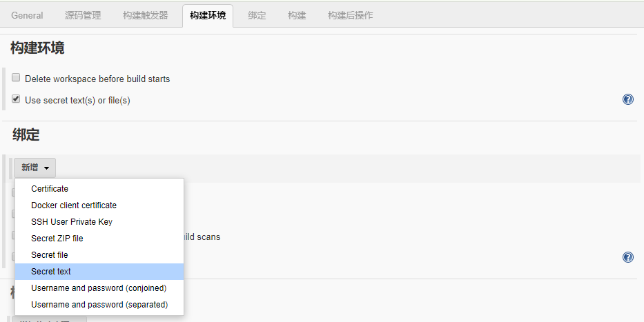This screenshot has width=644, height=322.
Task: Switch to the General tab
Action: point(27,15)
